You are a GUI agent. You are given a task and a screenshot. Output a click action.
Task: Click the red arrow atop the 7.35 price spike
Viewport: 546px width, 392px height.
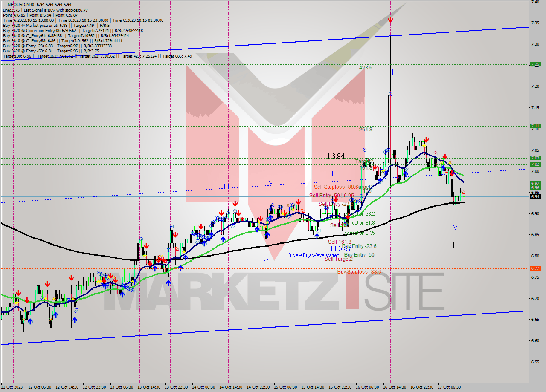tap(390, 19)
